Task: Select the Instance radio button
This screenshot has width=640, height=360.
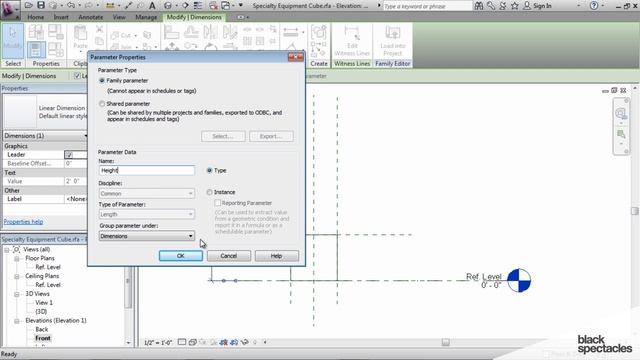Action: point(209,192)
